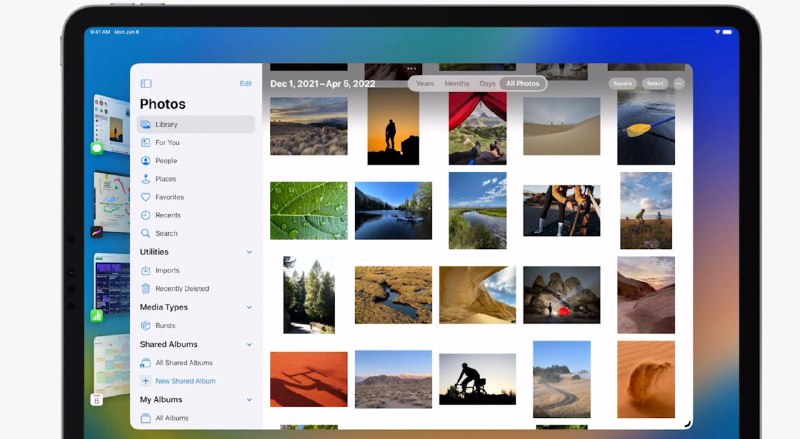Open the sandstone arch photo
Image resolution: width=800 pixels, height=439 pixels.
click(x=478, y=295)
